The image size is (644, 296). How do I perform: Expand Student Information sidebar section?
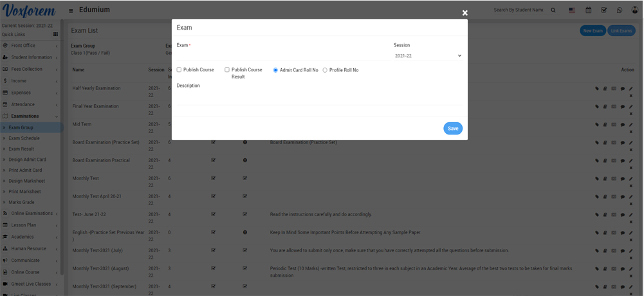tap(31, 57)
